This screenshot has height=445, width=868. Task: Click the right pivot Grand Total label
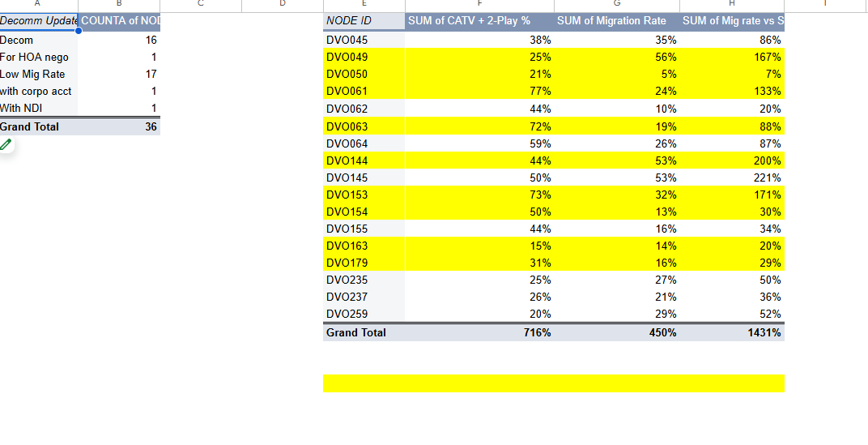pos(356,333)
